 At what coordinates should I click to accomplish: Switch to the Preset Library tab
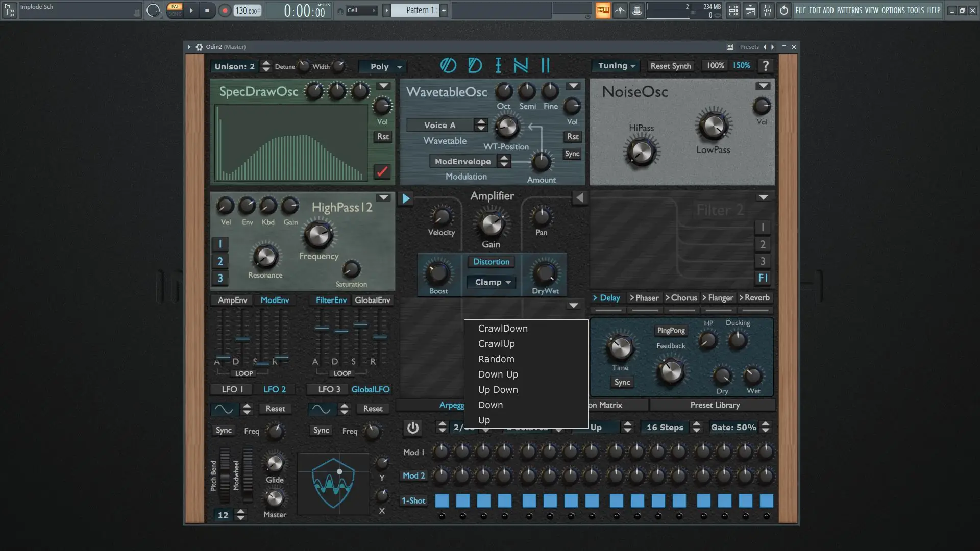[x=715, y=405]
